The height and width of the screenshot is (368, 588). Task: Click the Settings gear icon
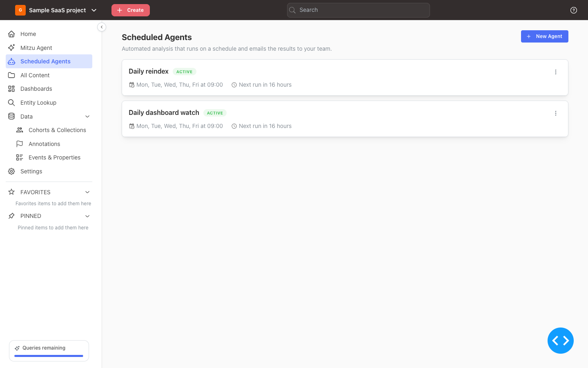point(11,171)
